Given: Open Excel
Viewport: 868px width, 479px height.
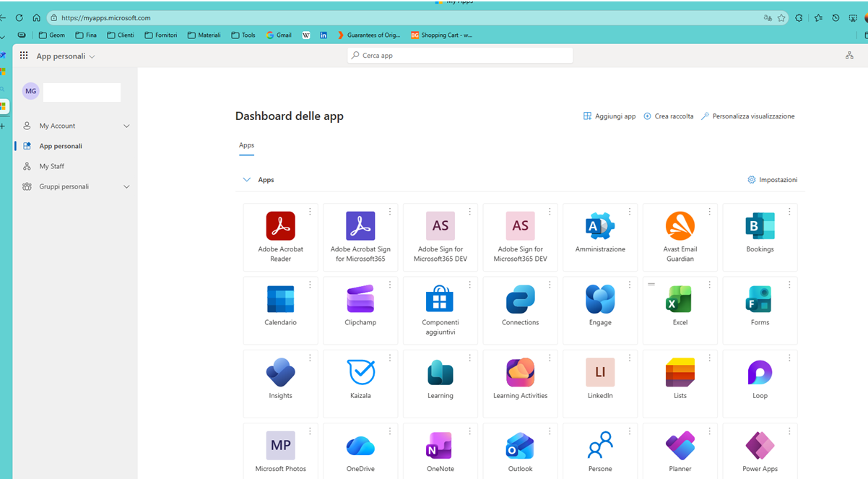Looking at the screenshot, I should [x=680, y=310].
